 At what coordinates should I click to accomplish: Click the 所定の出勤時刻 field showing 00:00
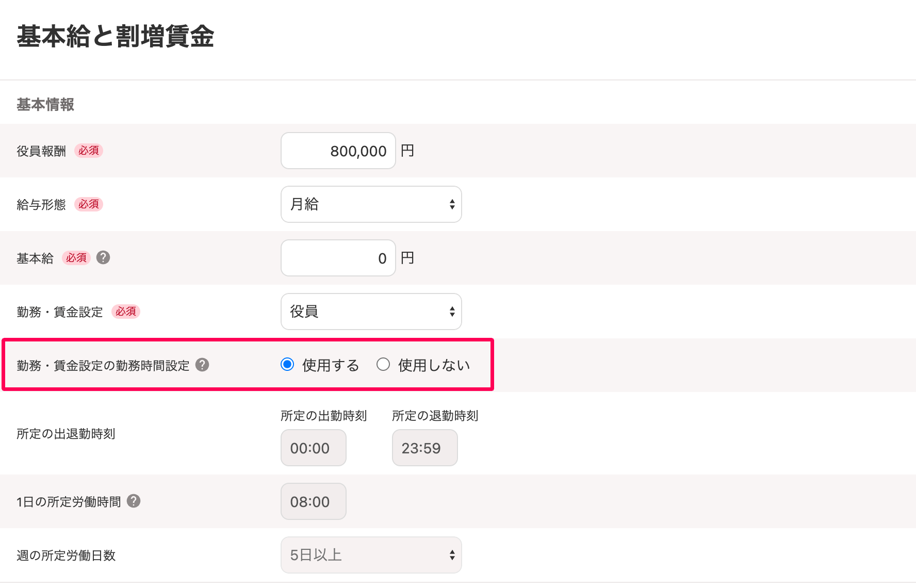[314, 448]
